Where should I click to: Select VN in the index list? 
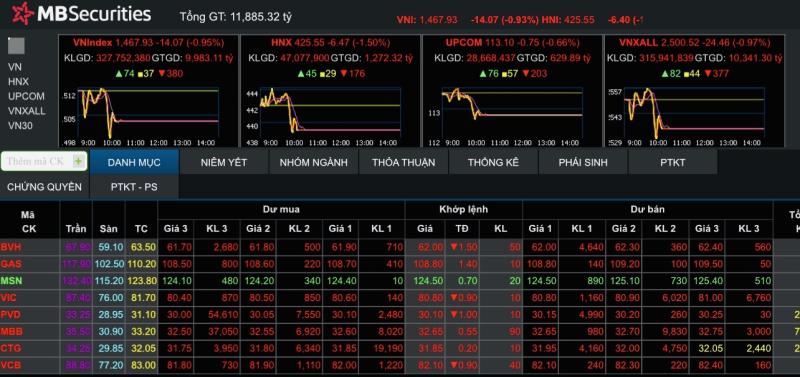[x=15, y=67]
